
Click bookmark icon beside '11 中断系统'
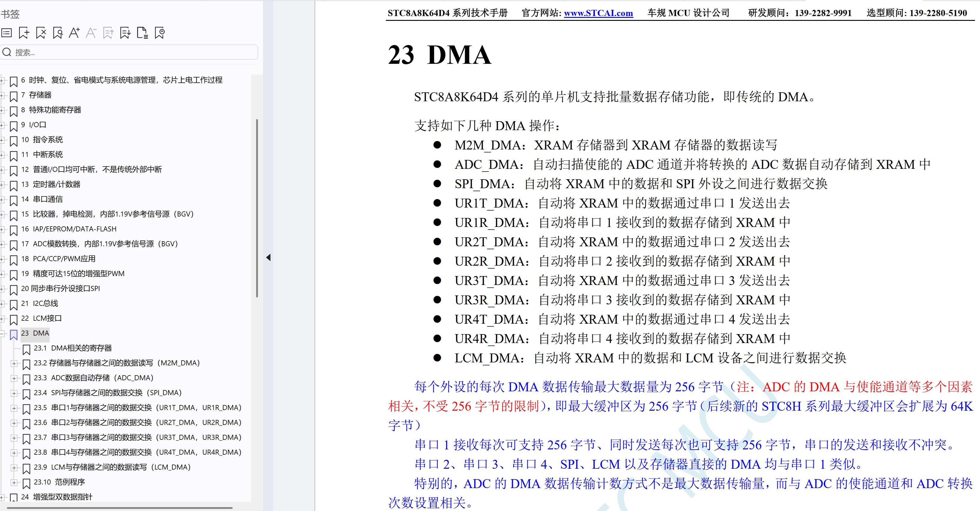(14, 155)
